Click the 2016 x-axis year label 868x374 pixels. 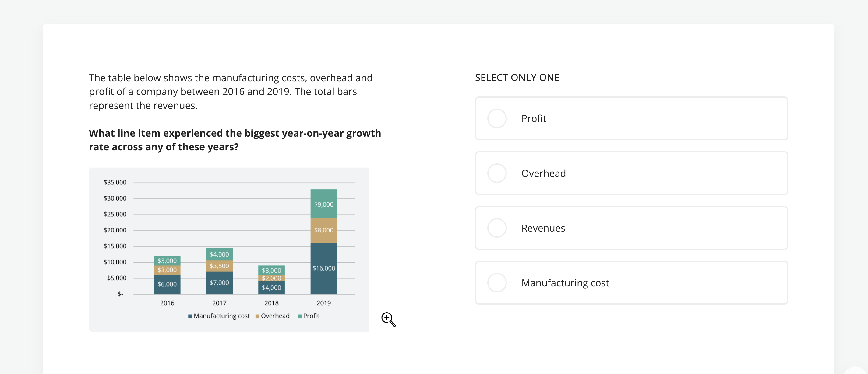point(167,303)
